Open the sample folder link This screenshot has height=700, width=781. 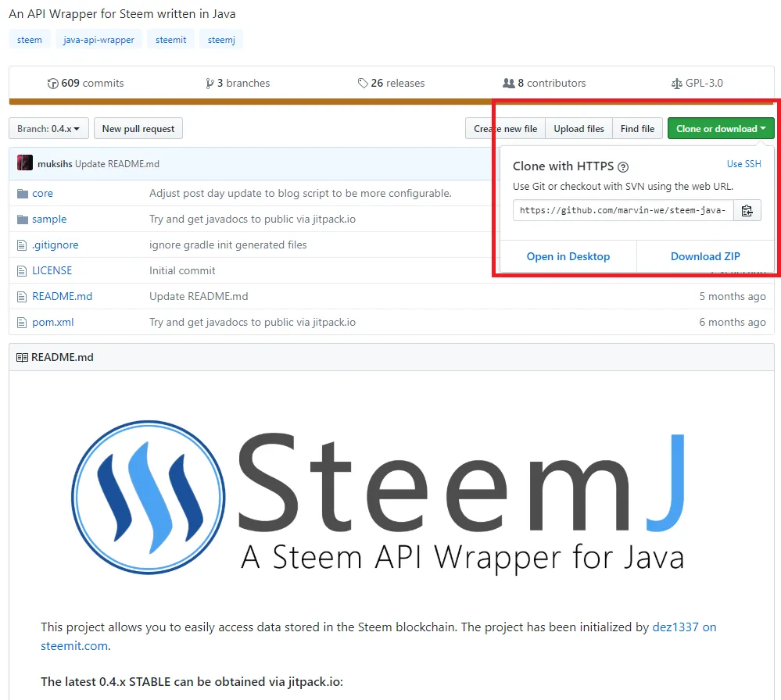[x=49, y=219]
